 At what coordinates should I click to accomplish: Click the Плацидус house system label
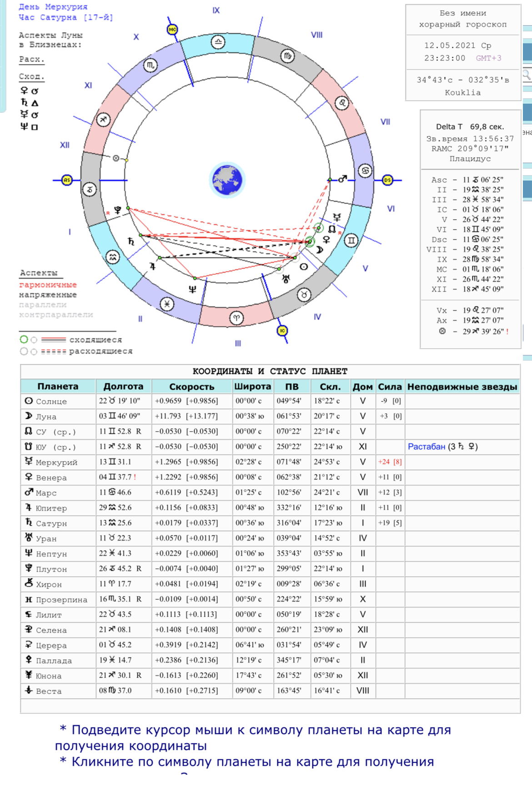coord(470,159)
